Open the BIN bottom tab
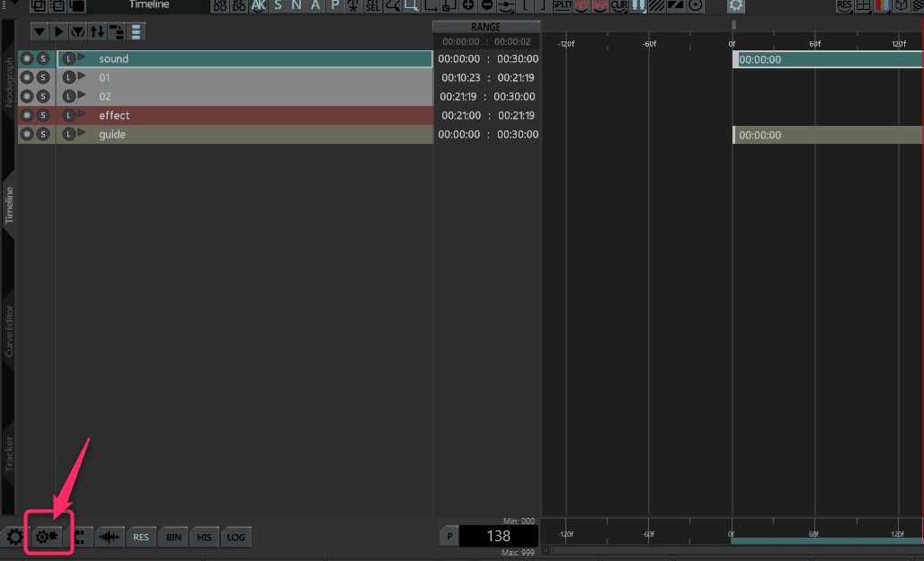 click(x=173, y=537)
